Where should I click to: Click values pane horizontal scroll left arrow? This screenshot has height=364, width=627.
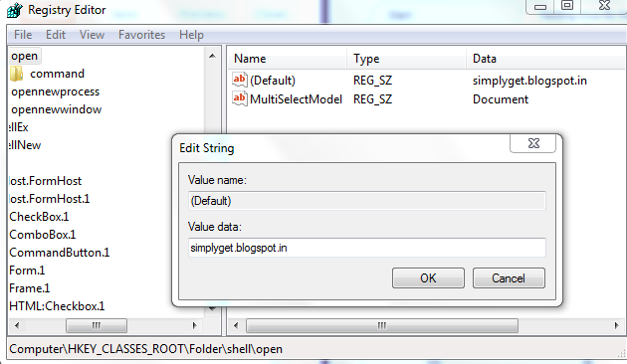coord(236,325)
